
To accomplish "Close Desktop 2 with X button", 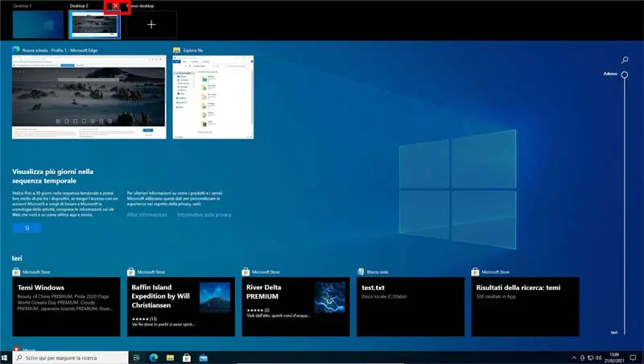I will click(116, 6).
